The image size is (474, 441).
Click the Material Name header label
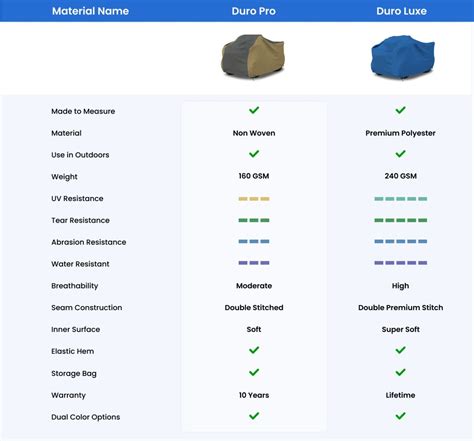[90, 11]
